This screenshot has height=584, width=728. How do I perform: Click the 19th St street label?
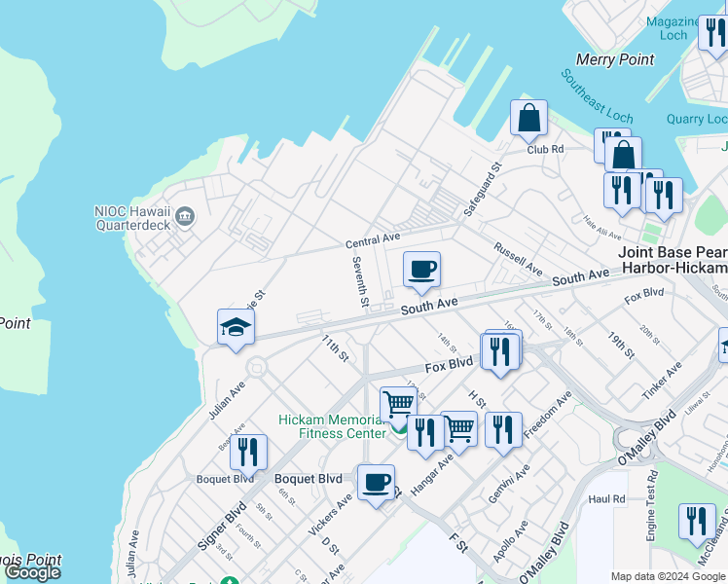[621, 346]
